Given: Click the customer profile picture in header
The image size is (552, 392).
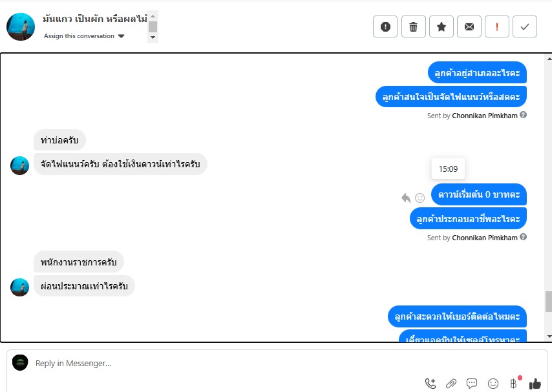Looking at the screenshot, I should (x=21, y=27).
